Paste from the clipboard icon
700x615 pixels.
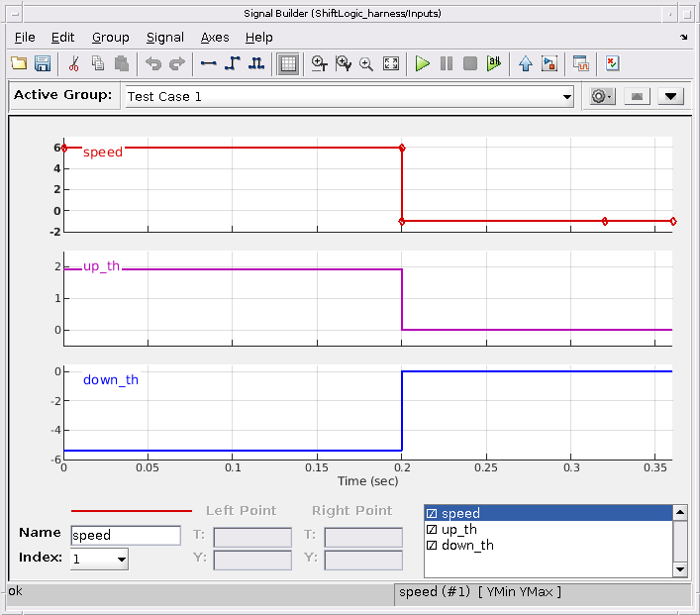(x=122, y=63)
